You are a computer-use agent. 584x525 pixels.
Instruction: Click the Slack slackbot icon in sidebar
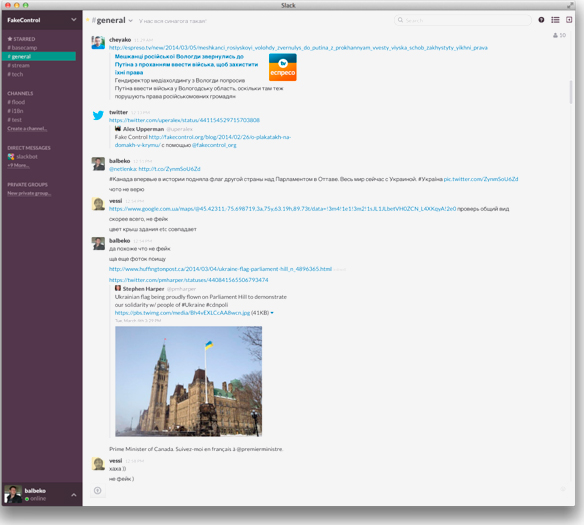[x=11, y=157]
